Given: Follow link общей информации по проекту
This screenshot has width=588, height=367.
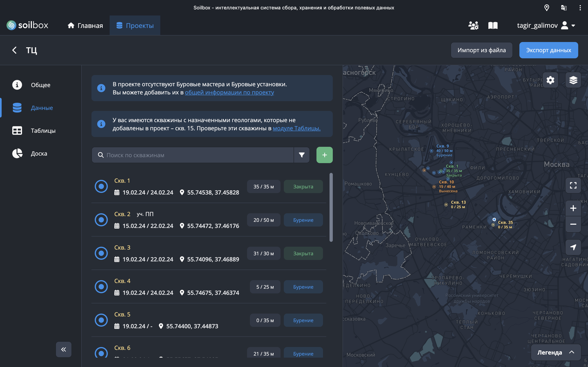Looking at the screenshot, I should (x=229, y=93).
